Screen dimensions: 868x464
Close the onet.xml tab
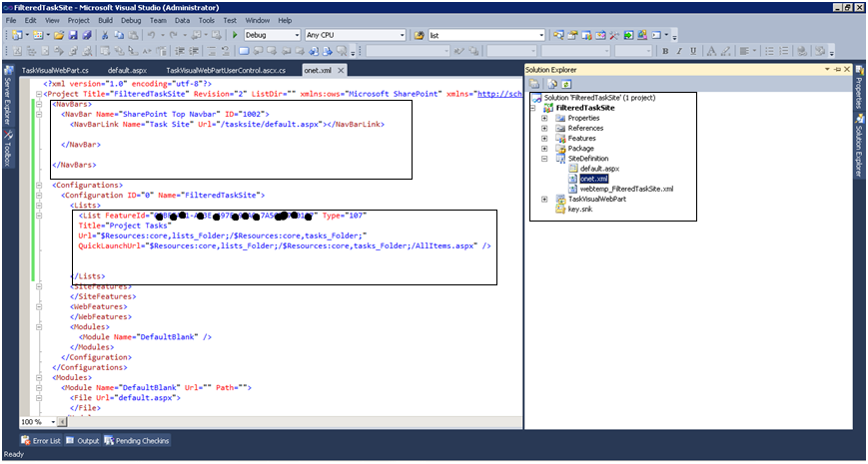[x=341, y=70]
